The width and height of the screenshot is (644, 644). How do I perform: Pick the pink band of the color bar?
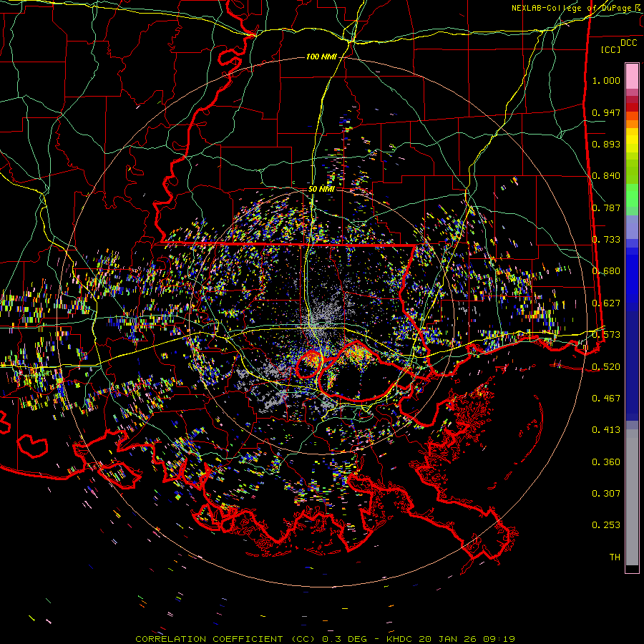click(632, 77)
